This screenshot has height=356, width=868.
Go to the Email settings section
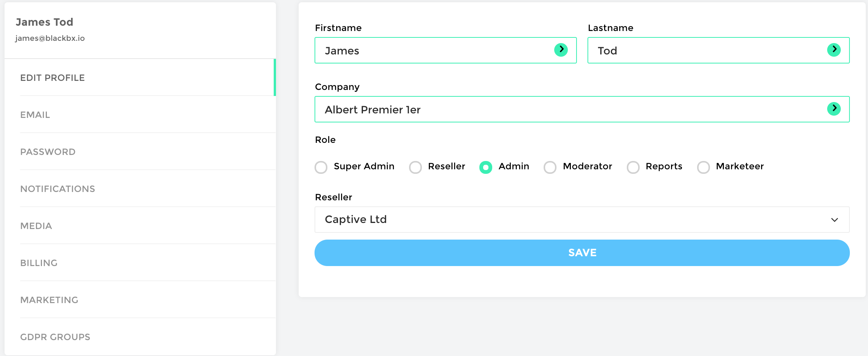[35, 115]
